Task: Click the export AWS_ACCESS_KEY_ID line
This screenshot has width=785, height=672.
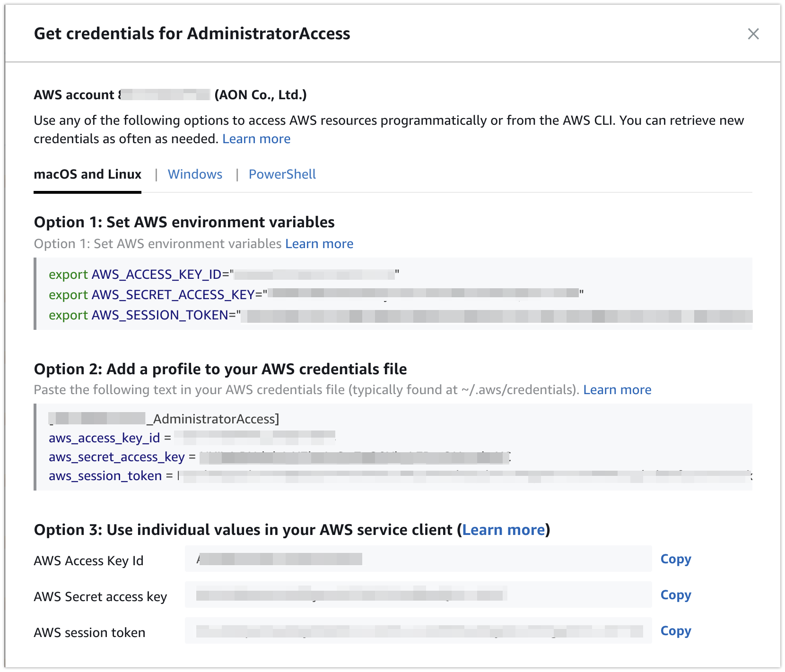Action: 224,275
